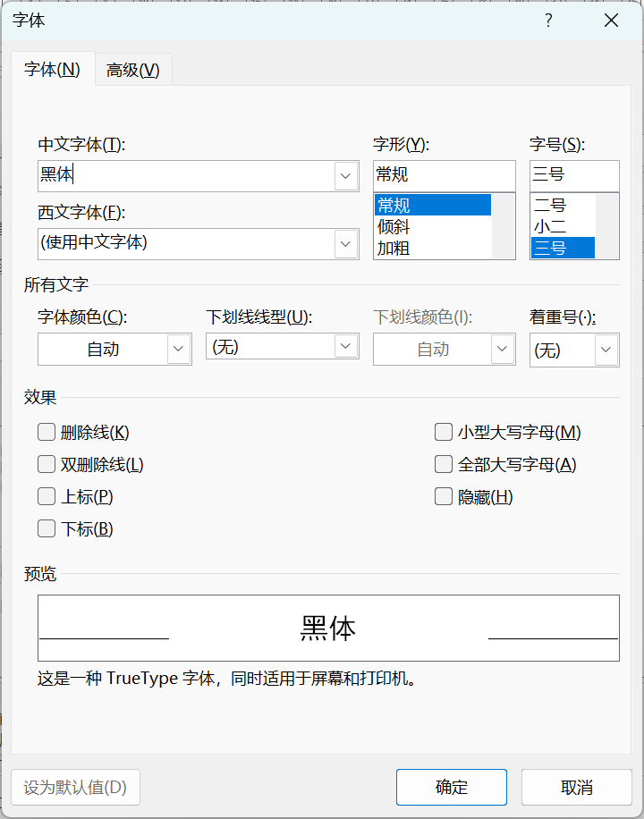The width and height of the screenshot is (644, 819).
Task: Enable the 删除线 (strikethrough) checkbox
Action: (x=46, y=431)
